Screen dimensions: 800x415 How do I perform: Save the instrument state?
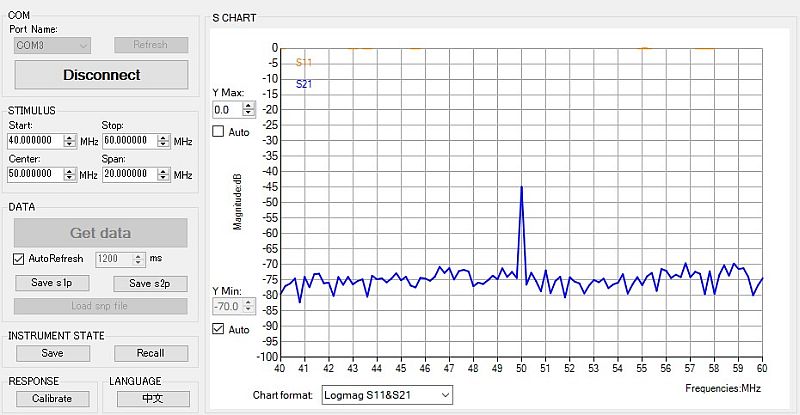coord(51,353)
